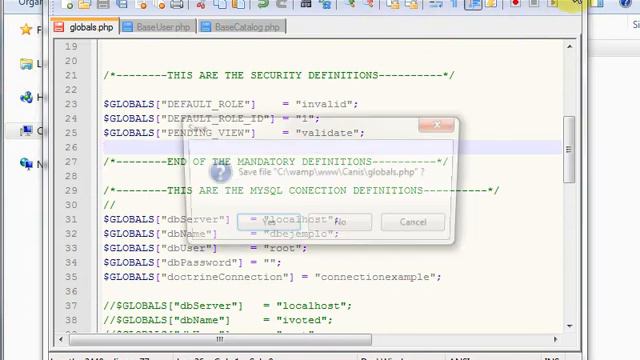
Task: Click the MYSQL CONECTION DEFINITIONS comment line
Action: click(301, 191)
